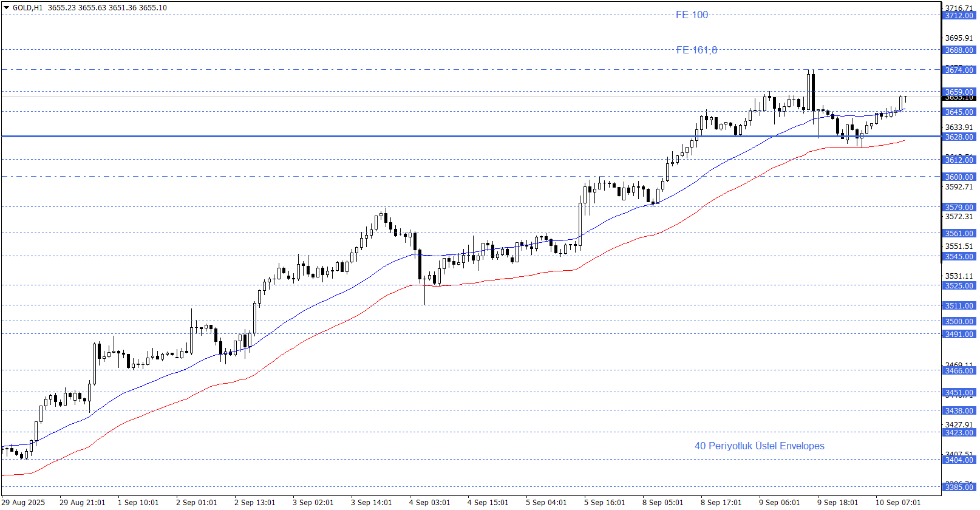Click the 3633.91 price axis value

point(959,127)
